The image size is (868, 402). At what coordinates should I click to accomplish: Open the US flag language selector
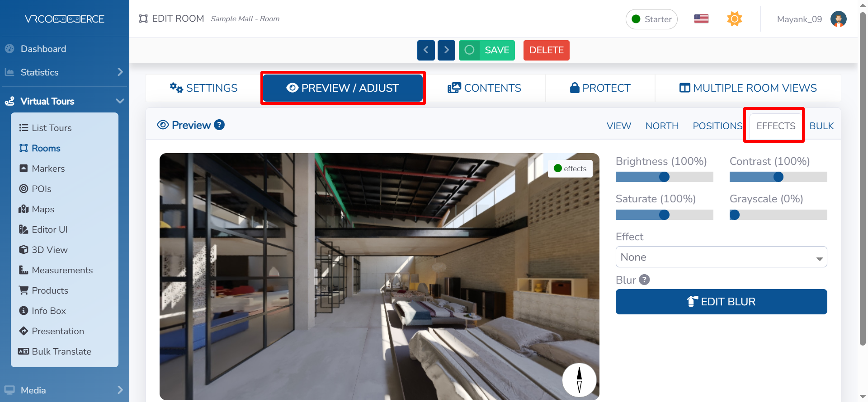click(701, 19)
